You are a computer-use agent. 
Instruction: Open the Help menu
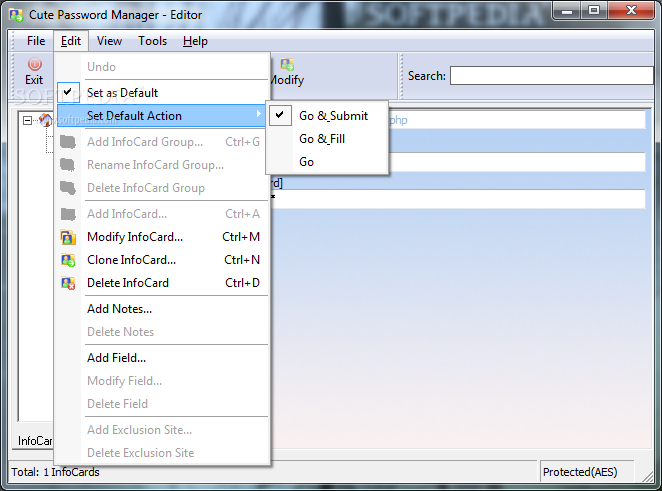[195, 41]
